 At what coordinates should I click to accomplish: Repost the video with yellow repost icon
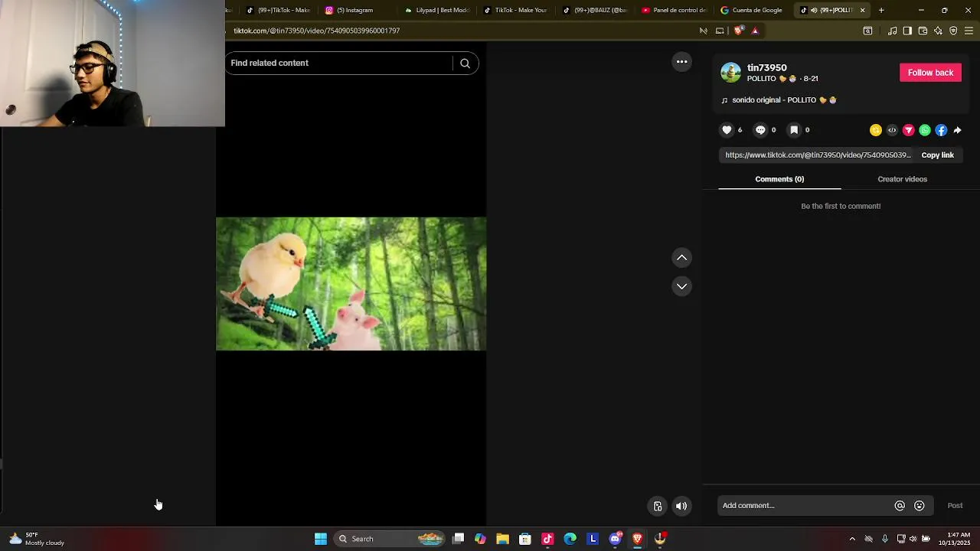coord(876,130)
